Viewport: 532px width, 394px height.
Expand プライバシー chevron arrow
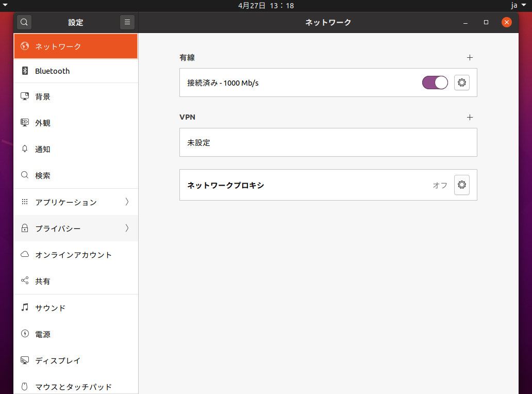[127, 228]
